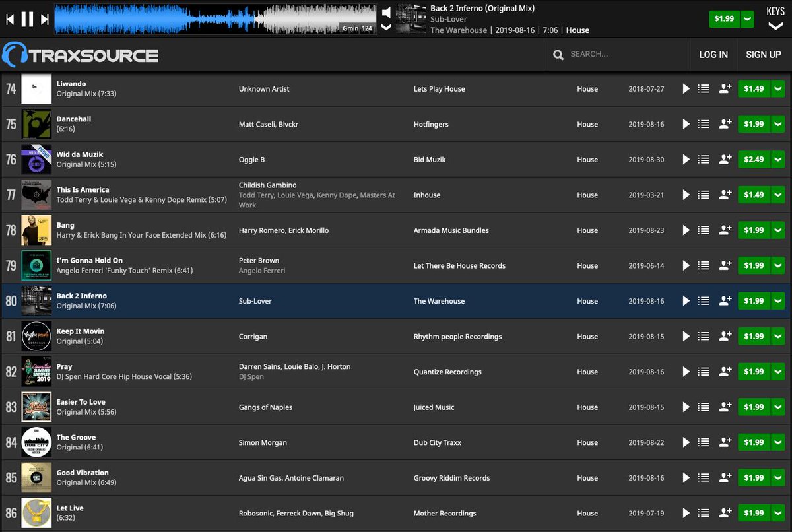Open buy options dropdown for Back 2 Inferno row
The image size is (792, 532).
(x=777, y=301)
